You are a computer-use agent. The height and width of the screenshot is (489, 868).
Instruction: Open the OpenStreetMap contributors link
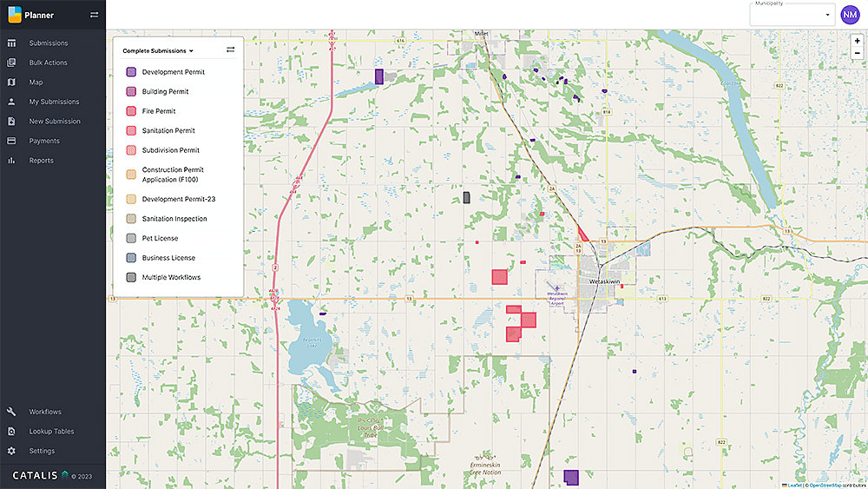825,486
